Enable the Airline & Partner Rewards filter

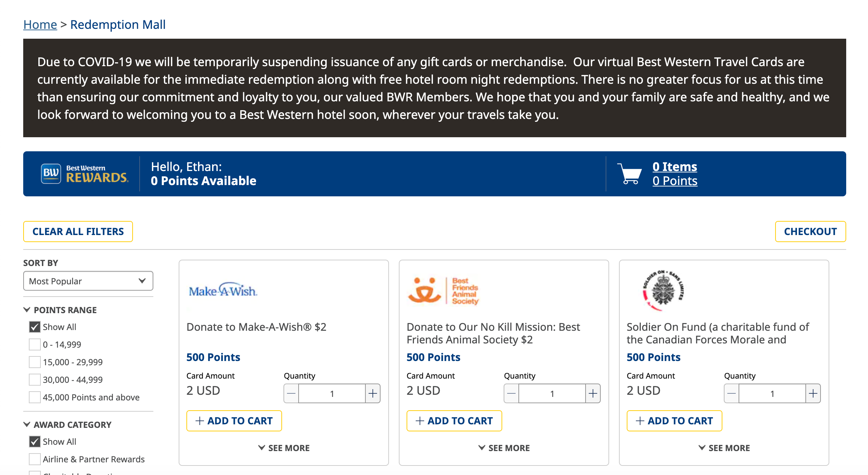pyautogui.click(x=34, y=459)
